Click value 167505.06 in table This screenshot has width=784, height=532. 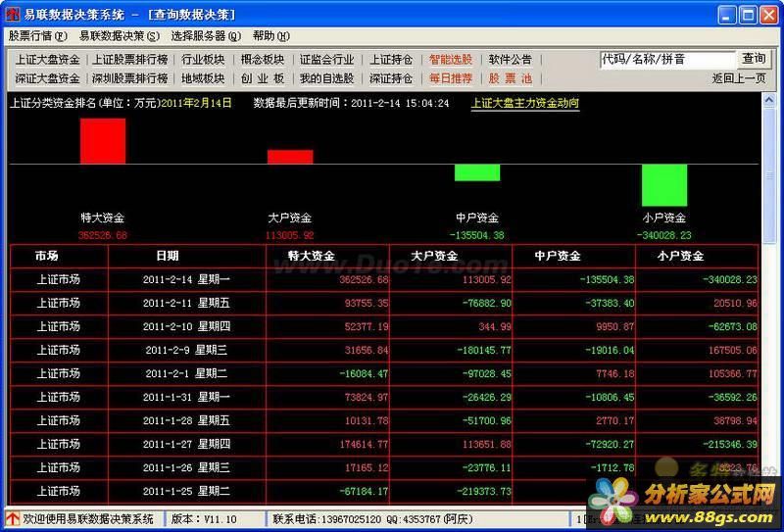pyautogui.click(x=732, y=350)
